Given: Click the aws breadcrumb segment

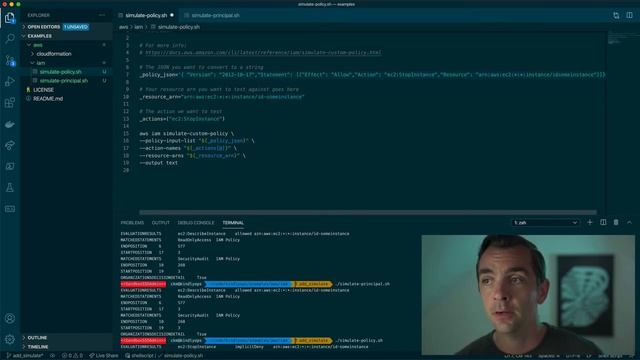Looking at the screenshot, I should [123, 27].
